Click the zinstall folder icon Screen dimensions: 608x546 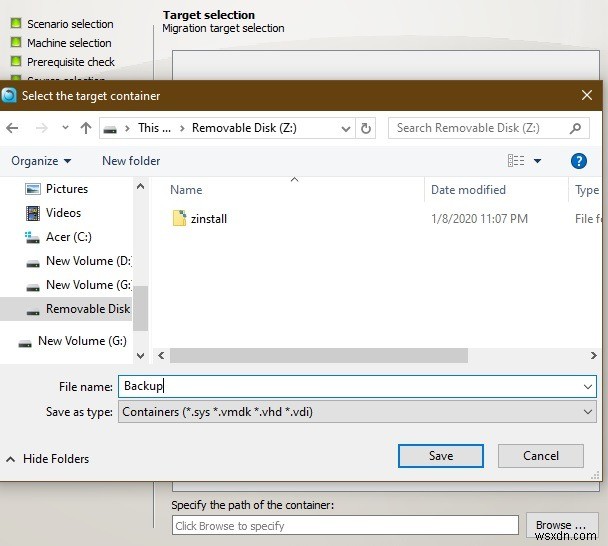(179, 218)
